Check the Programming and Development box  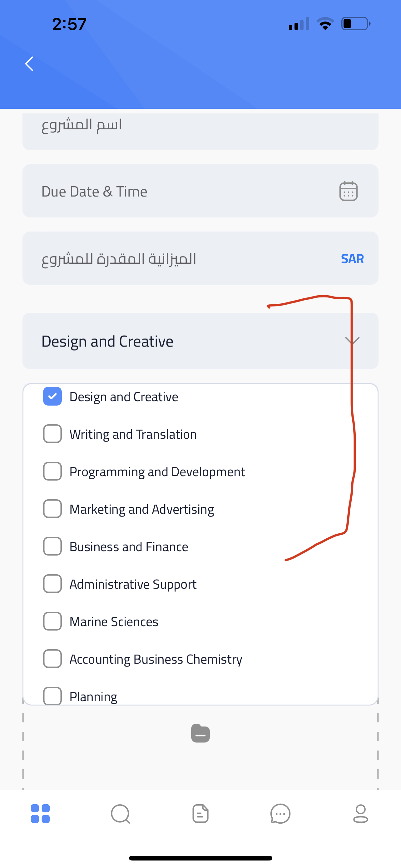(52, 471)
